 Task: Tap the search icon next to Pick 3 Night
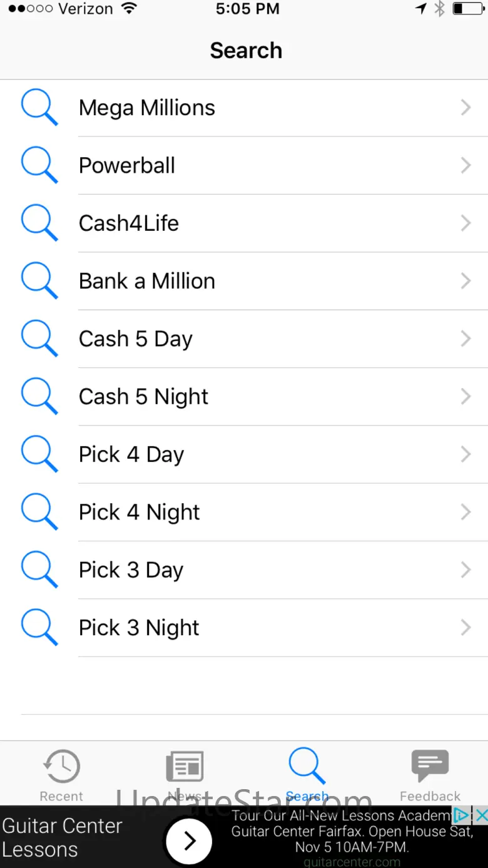pos(39,628)
